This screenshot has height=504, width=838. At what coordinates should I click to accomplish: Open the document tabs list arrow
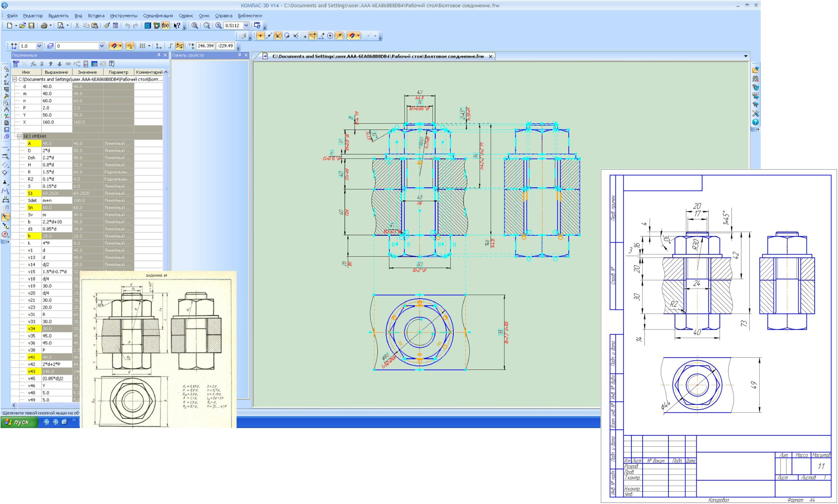(746, 56)
